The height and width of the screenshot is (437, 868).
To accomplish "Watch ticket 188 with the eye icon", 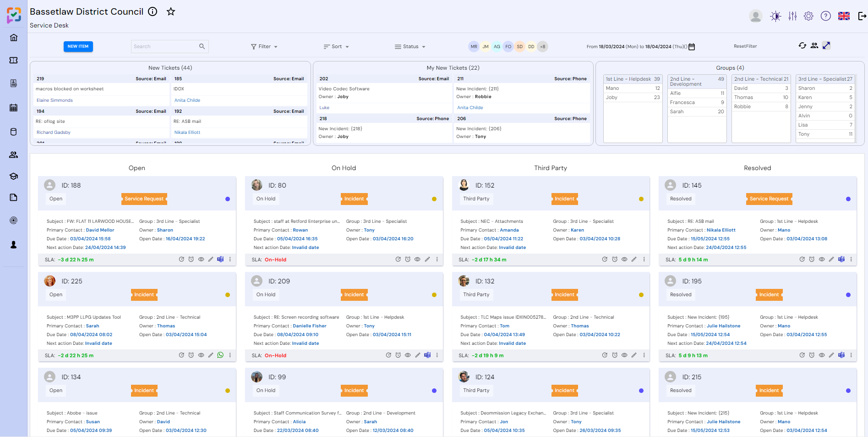I will [x=201, y=260].
